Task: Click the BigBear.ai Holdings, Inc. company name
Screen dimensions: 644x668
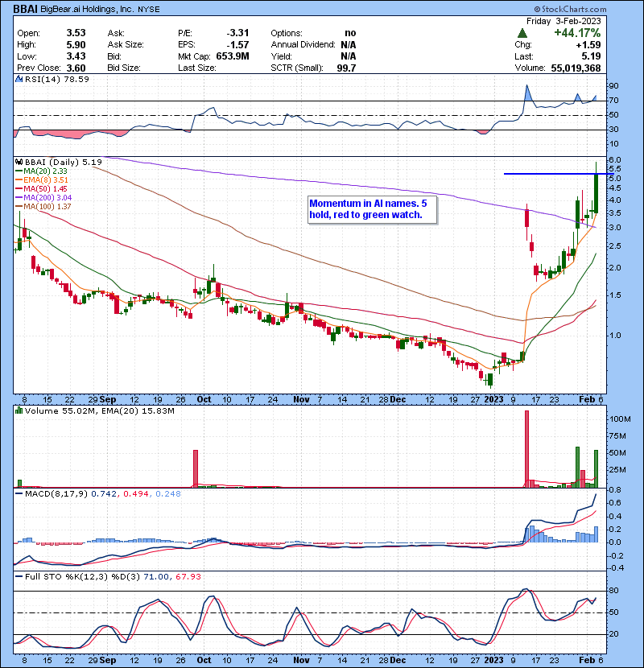Action: coord(87,10)
